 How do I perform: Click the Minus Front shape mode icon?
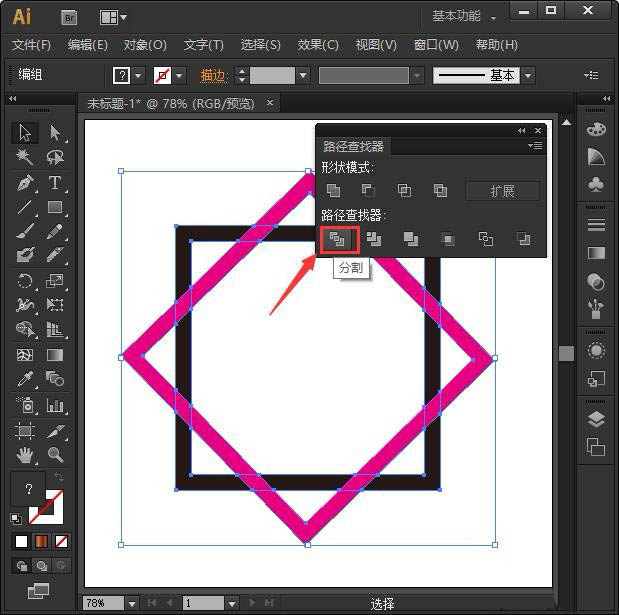pyautogui.click(x=368, y=191)
